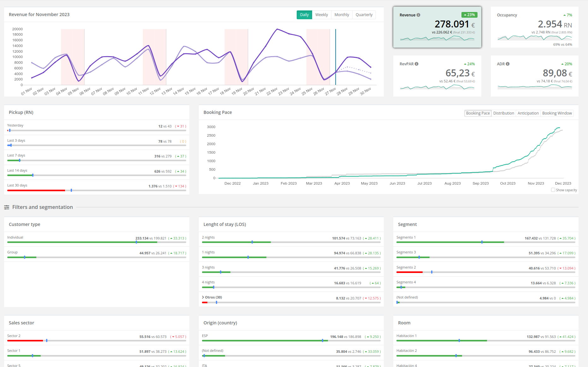This screenshot has width=588, height=367.
Task: Click the RevPAR info icon
Action: tap(417, 64)
